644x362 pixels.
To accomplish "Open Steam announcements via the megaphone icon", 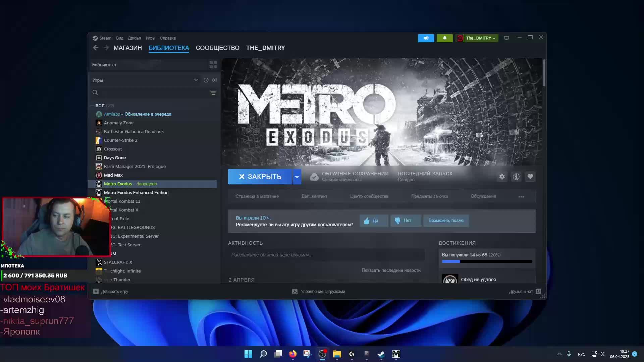I will coord(425,38).
